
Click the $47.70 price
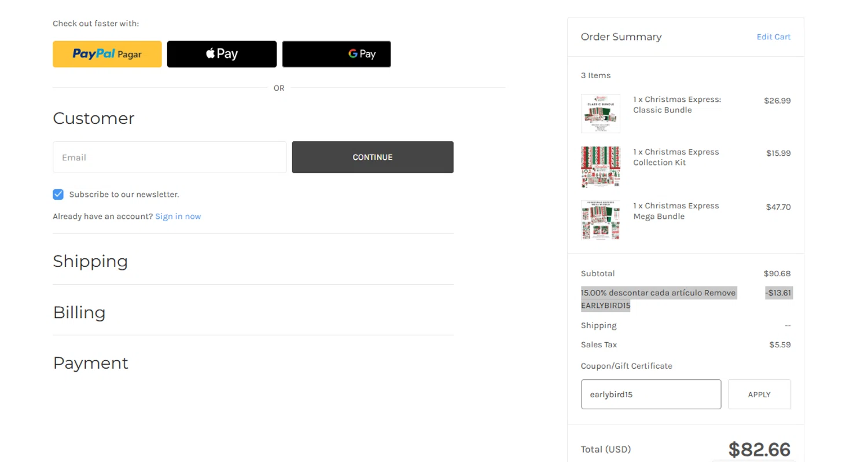click(778, 207)
